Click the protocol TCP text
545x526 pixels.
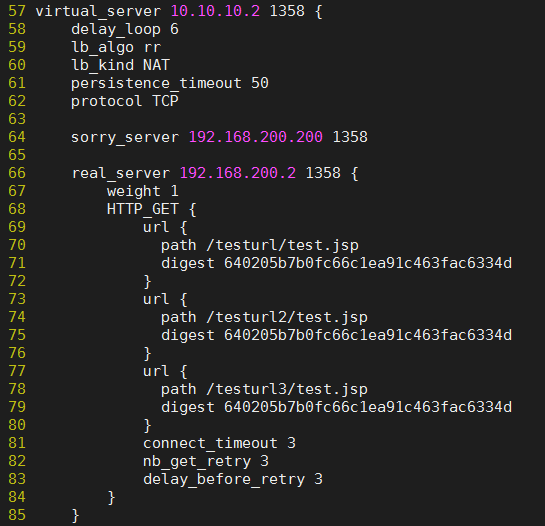(125, 101)
